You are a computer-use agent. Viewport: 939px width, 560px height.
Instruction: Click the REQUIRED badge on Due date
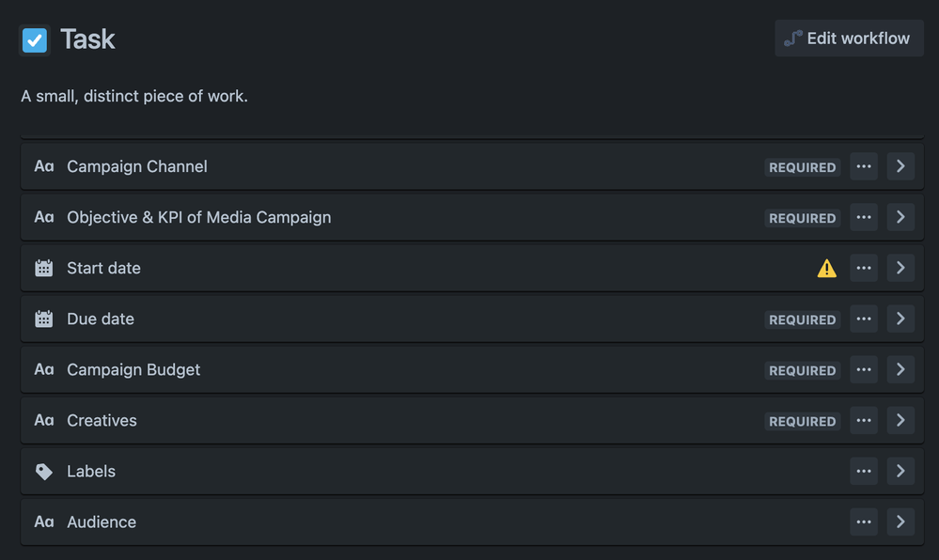coord(803,319)
